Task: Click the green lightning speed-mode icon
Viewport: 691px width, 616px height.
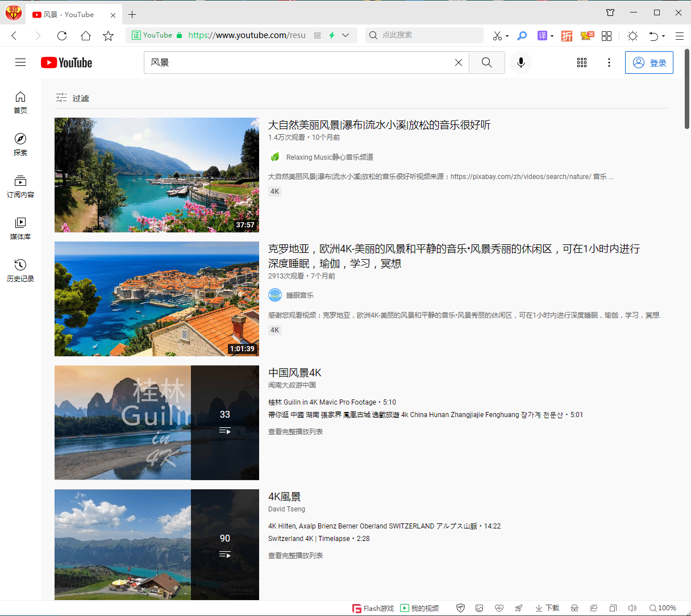Action: pos(332,35)
